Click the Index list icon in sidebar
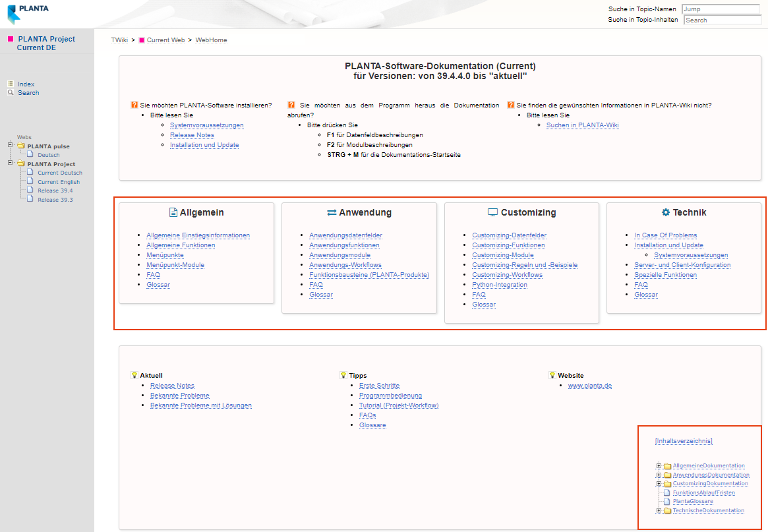The height and width of the screenshot is (532, 768). click(x=11, y=84)
